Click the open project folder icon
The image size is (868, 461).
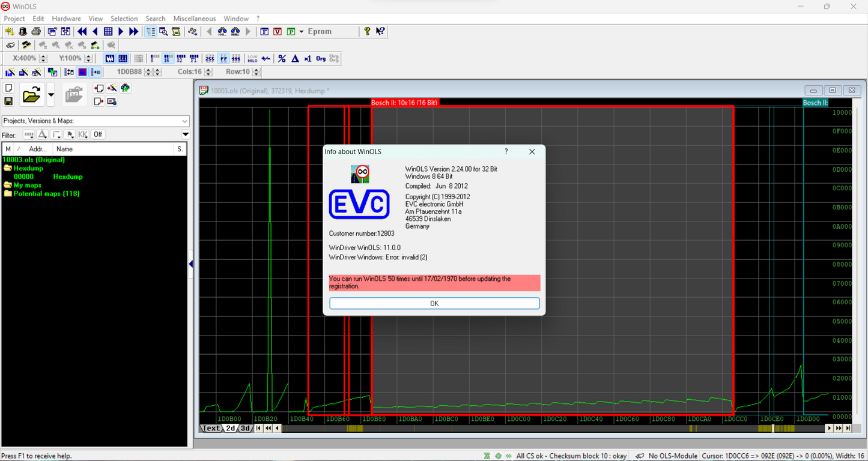(31, 94)
